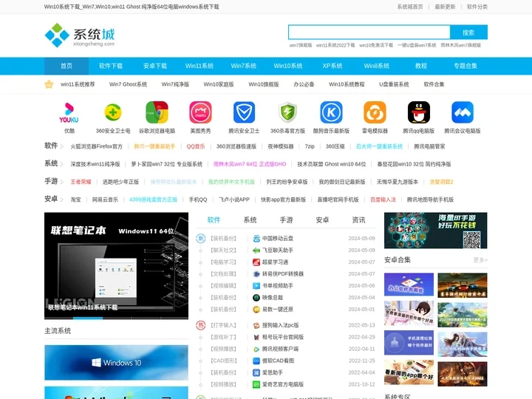
Task: Switch to the 资讯 list tab
Action: 358,220
